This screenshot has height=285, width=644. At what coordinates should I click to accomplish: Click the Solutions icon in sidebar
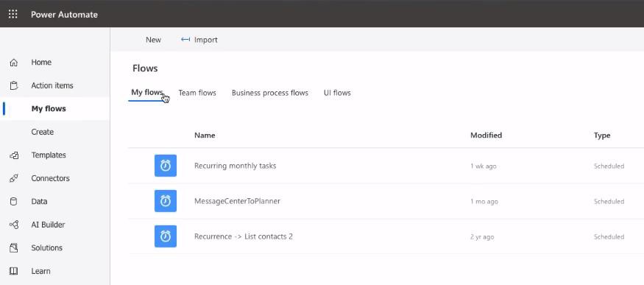[x=13, y=248]
